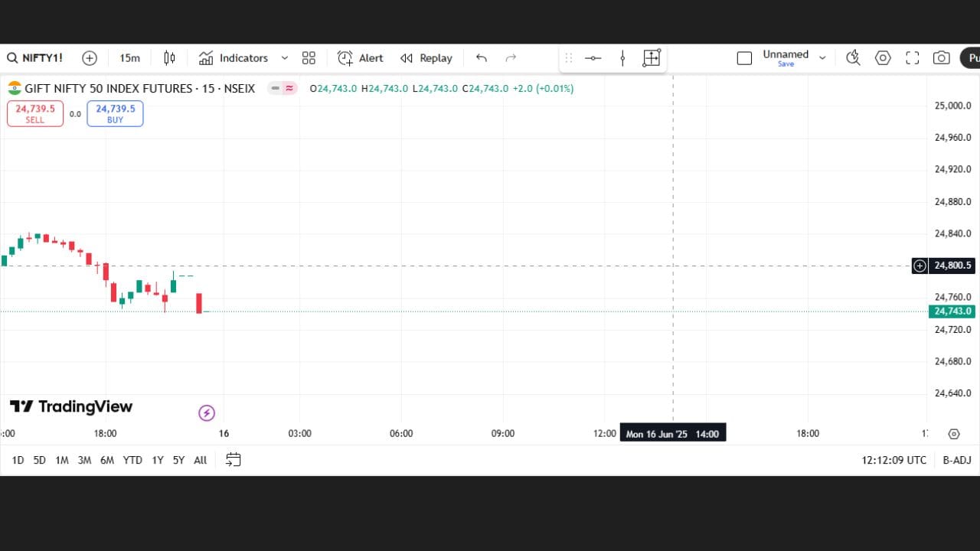
Task: Open the Unnamed layout dropdown chevron
Action: pyautogui.click(x=822, y=58)
